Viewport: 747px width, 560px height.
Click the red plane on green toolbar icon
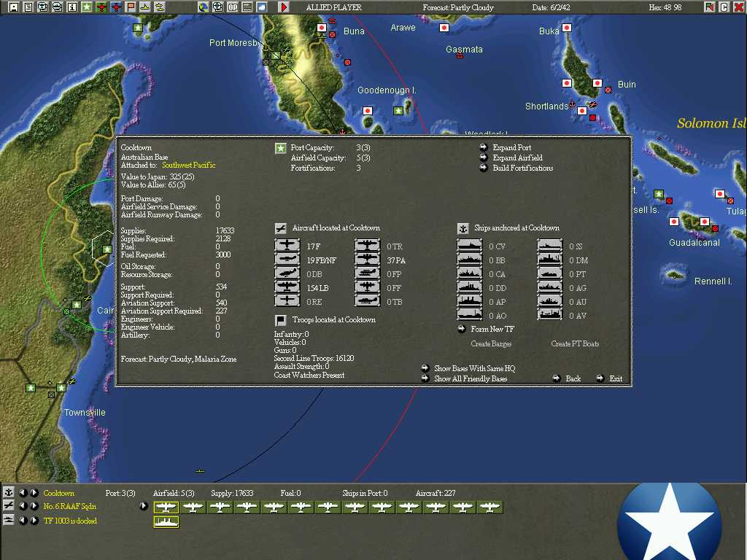coord(101,7)
